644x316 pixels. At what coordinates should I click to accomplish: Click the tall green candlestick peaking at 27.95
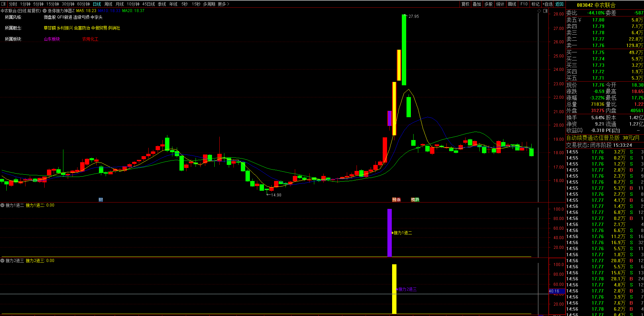(x=404, y=50)
